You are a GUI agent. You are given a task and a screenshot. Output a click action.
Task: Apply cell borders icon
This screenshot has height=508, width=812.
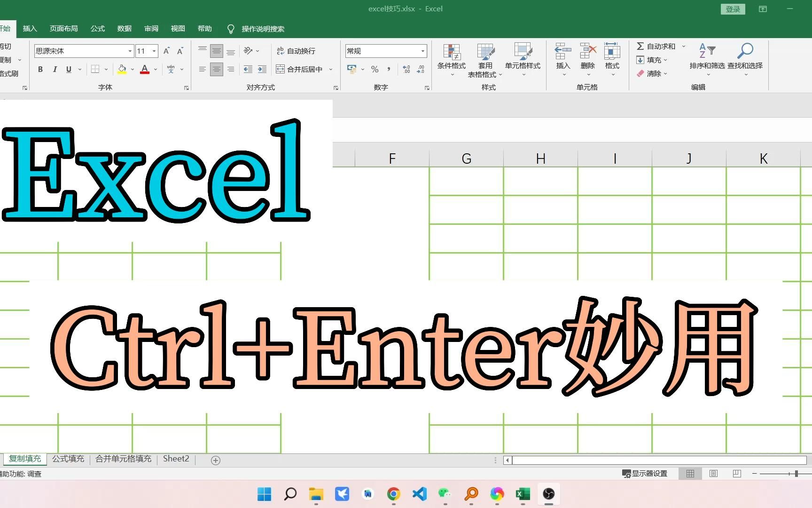click(95, 69)
